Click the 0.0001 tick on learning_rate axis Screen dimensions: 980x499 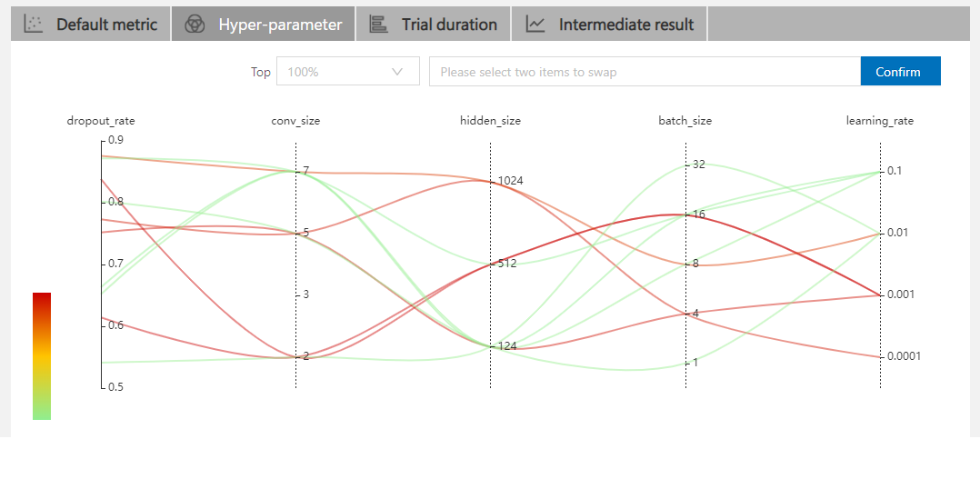pyautogui.click(x=904, y=356)
